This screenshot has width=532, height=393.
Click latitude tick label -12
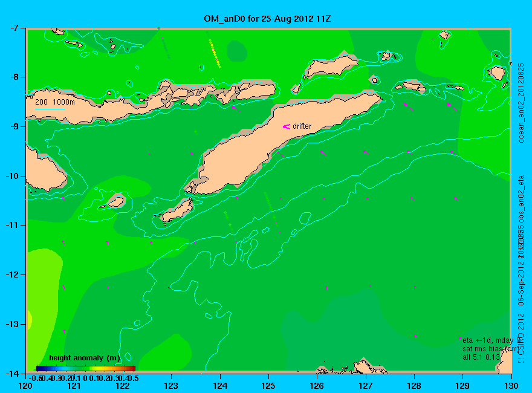pyautogui.click(x=13, y=274)
